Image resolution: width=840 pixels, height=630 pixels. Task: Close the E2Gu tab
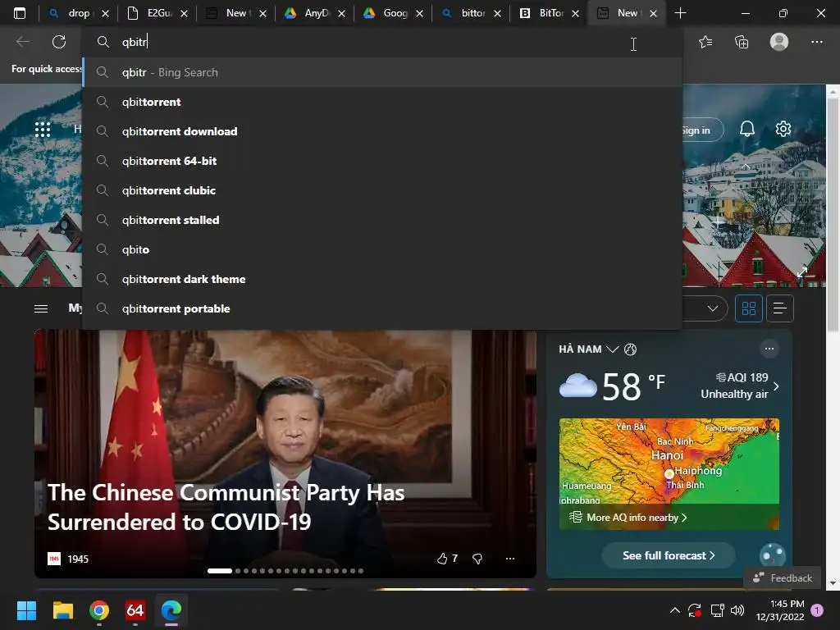pyautogui.click(x=184, y=13)
